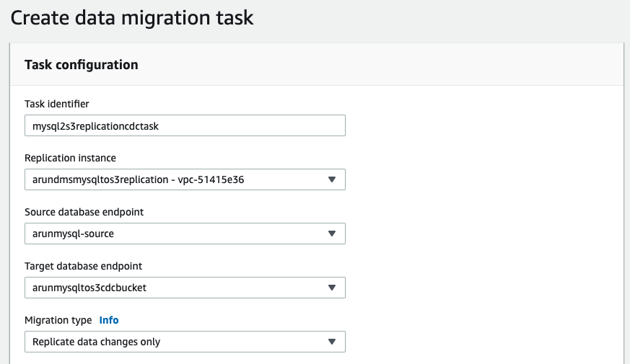Click the arrow icon in Source database endpoint
Screen dimensions: 630x364
[x=331, y=234]
